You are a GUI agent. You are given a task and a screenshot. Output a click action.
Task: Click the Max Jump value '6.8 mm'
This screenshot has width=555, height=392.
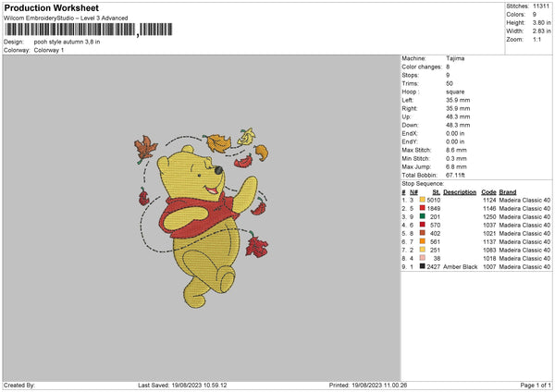[x=456, y=166]
